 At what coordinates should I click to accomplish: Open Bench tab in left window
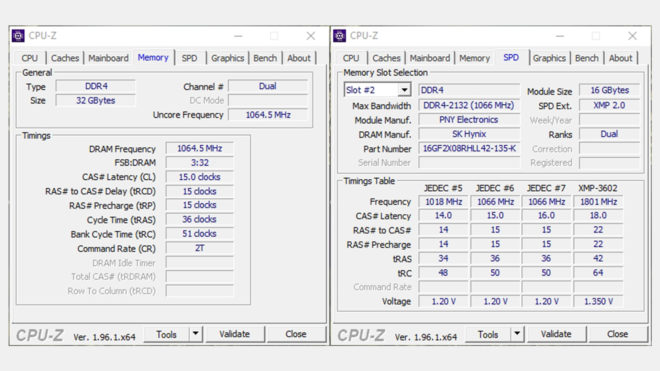point(265,58)
